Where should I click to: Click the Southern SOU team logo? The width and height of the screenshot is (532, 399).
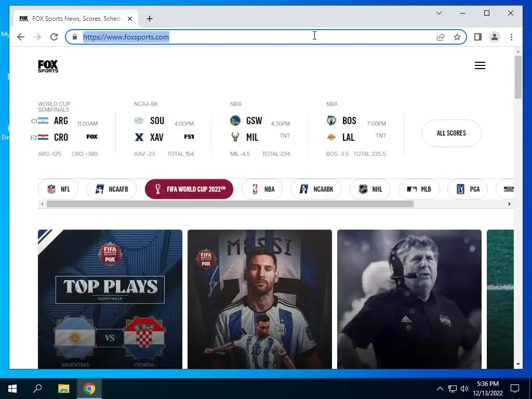tap(139, 121)
